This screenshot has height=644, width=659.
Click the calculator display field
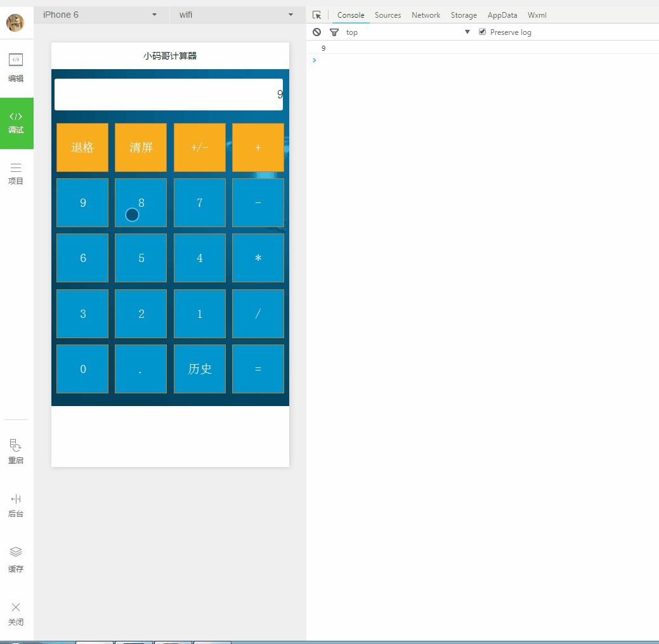tap(169, 95)
